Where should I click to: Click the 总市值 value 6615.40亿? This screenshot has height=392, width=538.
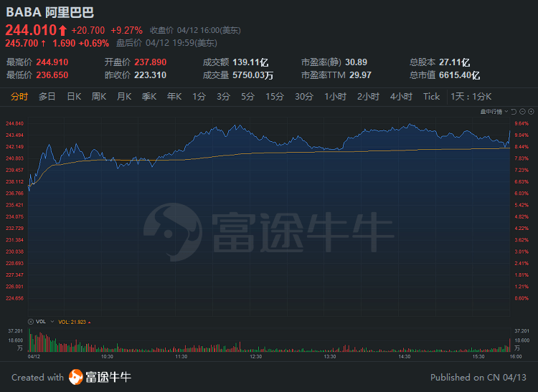pos(459,75)
